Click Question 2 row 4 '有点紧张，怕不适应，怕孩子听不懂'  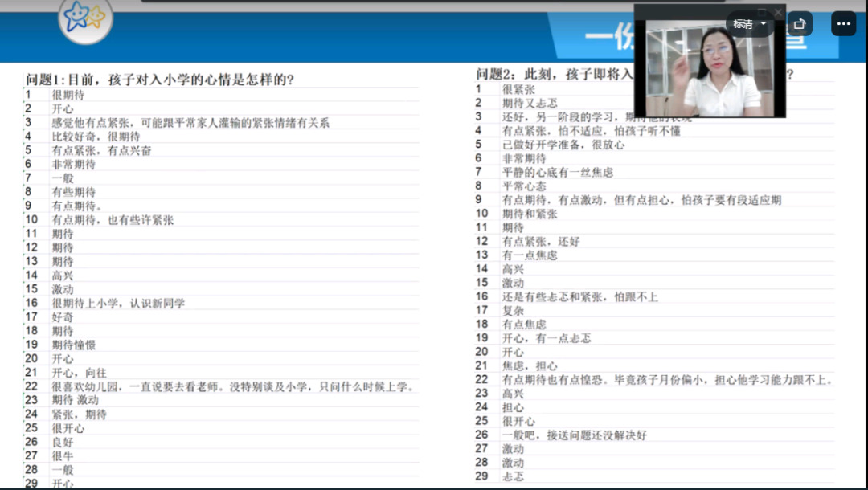[592, 131]
